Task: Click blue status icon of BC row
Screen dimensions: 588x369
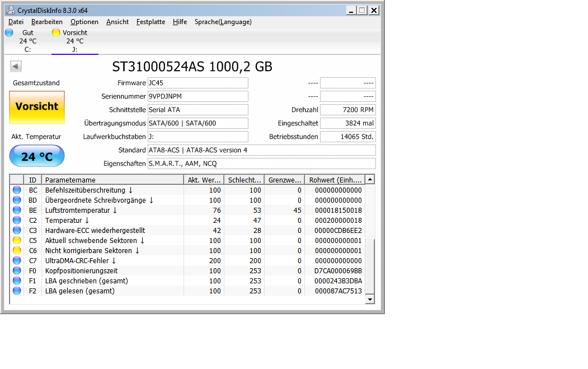Action: (x=17, y=190)
